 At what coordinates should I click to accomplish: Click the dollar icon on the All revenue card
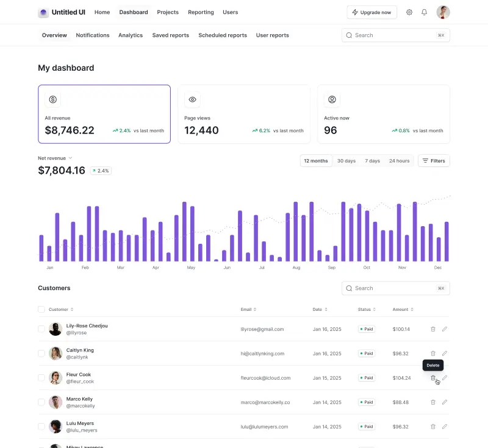coord(53,99)
